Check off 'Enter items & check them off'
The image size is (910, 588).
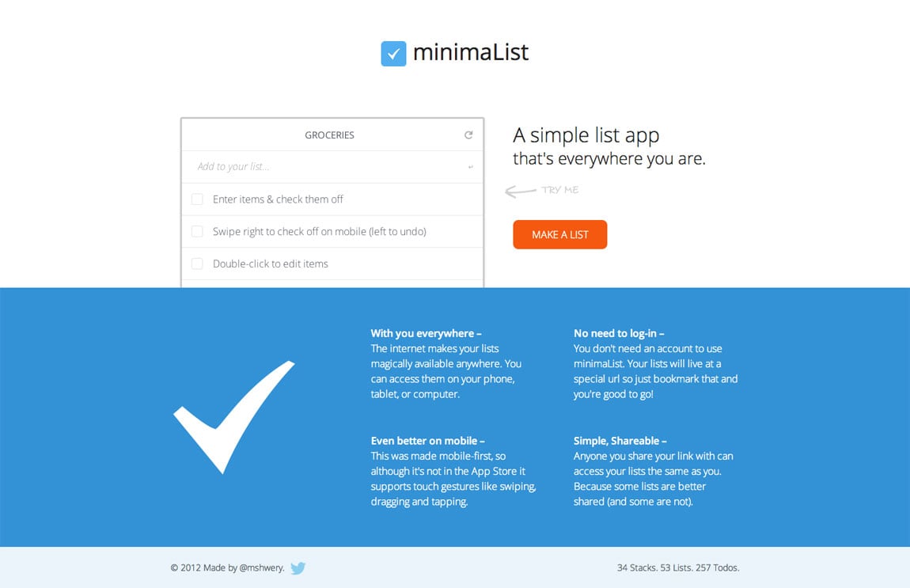tap(197, 199)
